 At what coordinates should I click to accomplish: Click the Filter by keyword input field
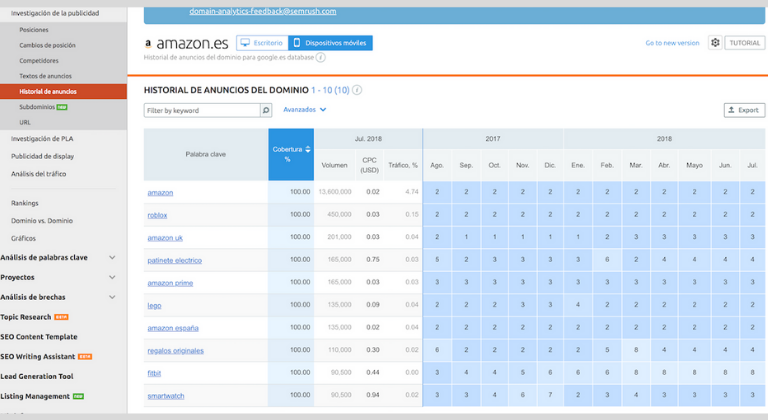tap(202, 110)
